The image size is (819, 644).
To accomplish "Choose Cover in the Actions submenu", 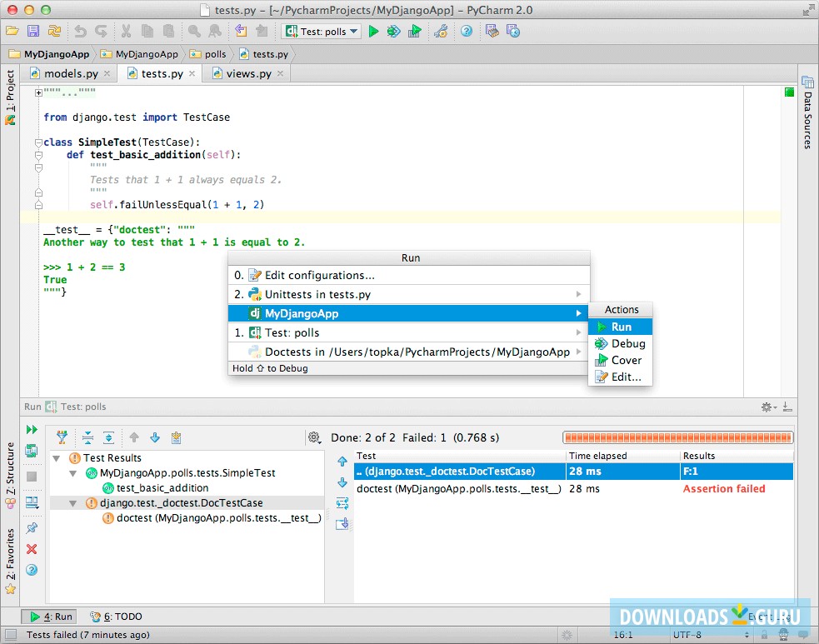I will tap(621, 361).
